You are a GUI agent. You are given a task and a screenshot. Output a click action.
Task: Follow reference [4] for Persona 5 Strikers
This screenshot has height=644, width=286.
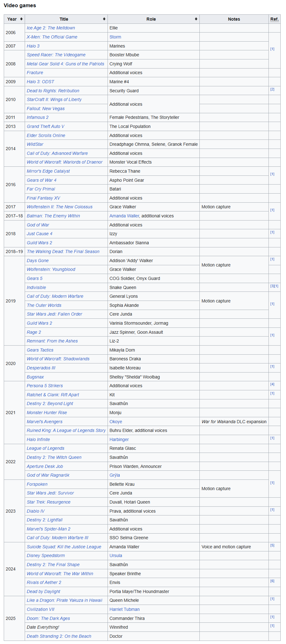(x=272, y=384)
